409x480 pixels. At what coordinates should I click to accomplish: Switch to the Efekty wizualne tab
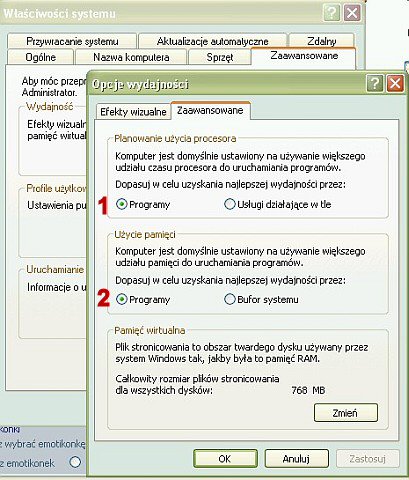[133, 112]
